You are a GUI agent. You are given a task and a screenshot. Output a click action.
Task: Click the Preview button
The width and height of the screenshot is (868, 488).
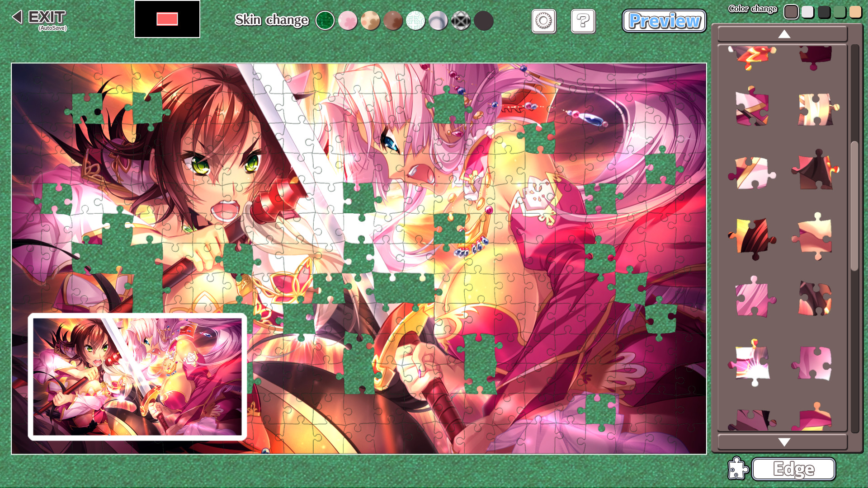tap(664, 20)
